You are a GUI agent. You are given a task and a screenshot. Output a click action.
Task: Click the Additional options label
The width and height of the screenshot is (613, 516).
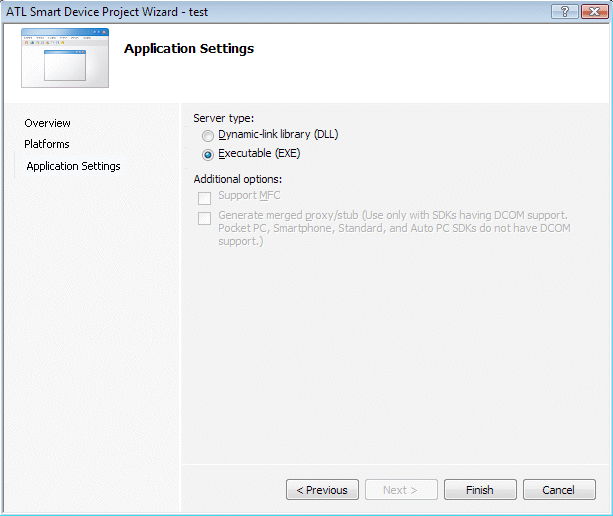tap(238, 179)
